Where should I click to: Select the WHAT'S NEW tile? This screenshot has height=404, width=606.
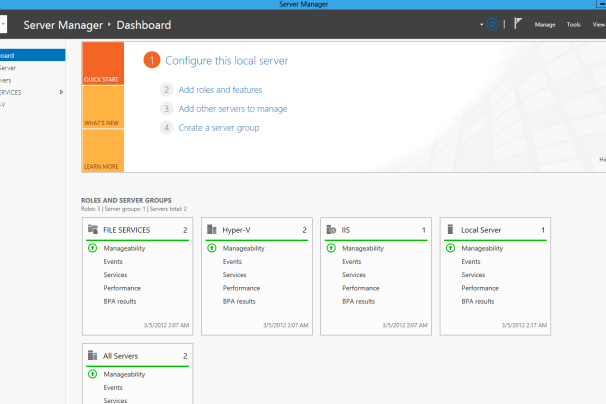103,107
